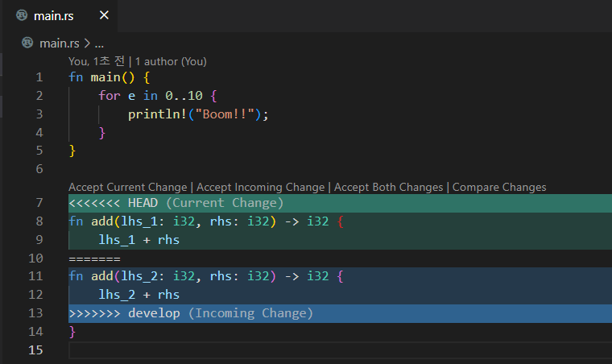
Task: Place cursor in empty line 15
Action: [x=242, y=350]
